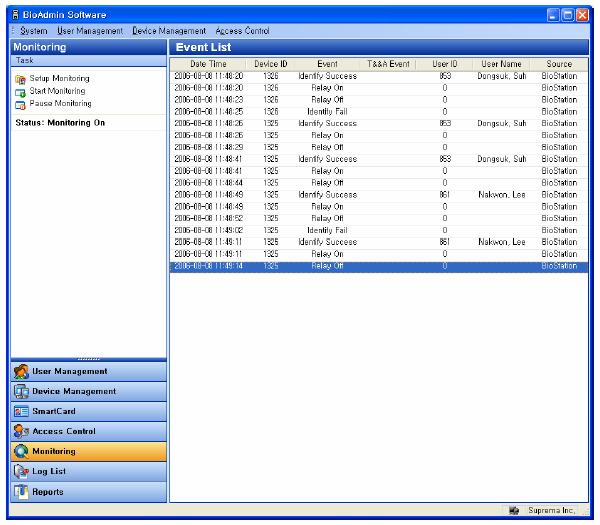Click the Status: Monitoring On text
Image resolution: width=600 pixels, height=525 pixels.
pos(60,123)
